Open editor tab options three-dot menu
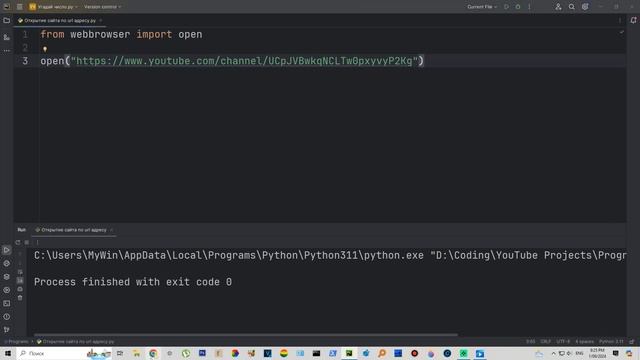 [620, 20]
